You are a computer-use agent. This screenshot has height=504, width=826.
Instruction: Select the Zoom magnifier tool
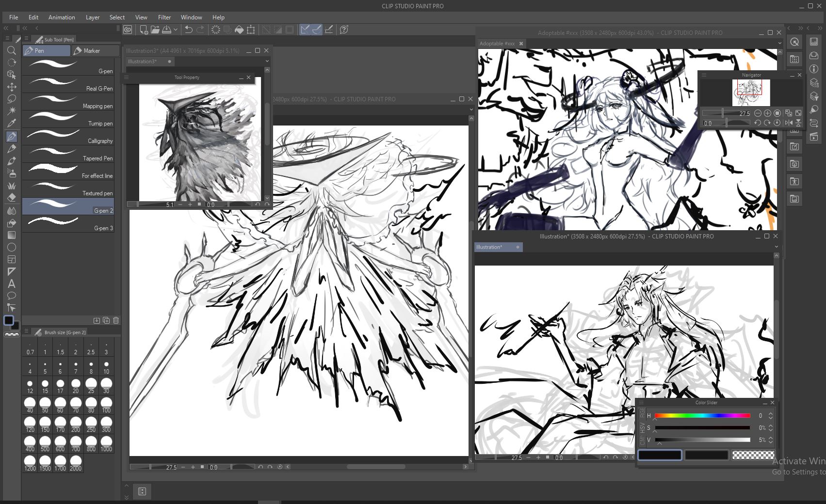[12, 50]
